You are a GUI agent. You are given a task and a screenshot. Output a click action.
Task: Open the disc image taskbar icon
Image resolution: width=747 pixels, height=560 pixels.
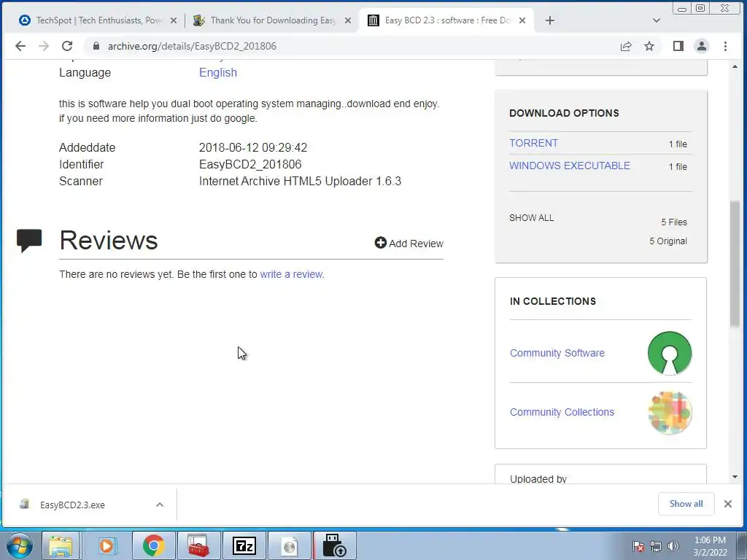tap(289, 545)
